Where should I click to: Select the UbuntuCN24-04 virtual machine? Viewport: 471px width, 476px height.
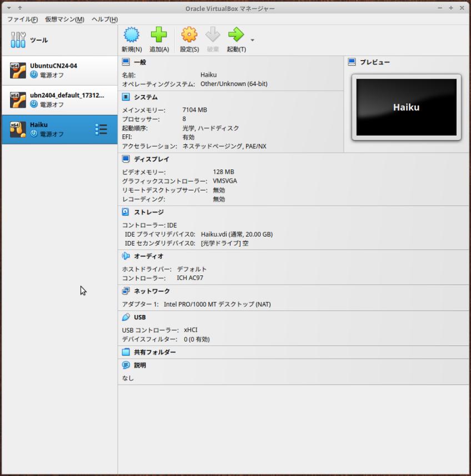tap(59, 71)
